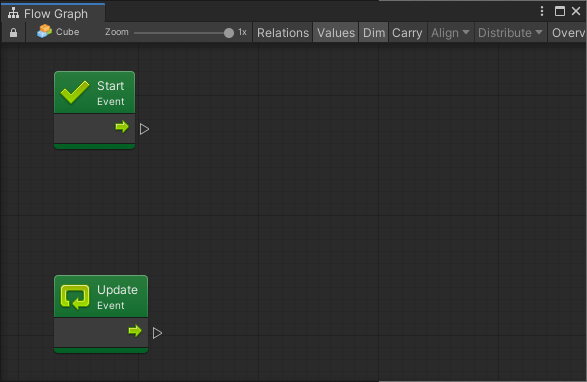The width and height of the screenshot is (587, 382).
Task: Select the Start Event node header
Action: 94,93
